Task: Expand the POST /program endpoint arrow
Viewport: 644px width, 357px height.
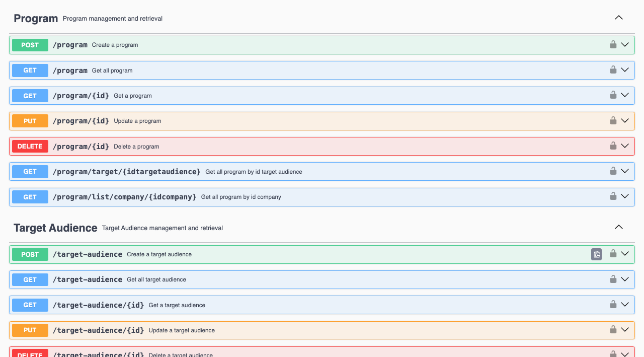Action: pyautogui.click(x=625, y=44)
